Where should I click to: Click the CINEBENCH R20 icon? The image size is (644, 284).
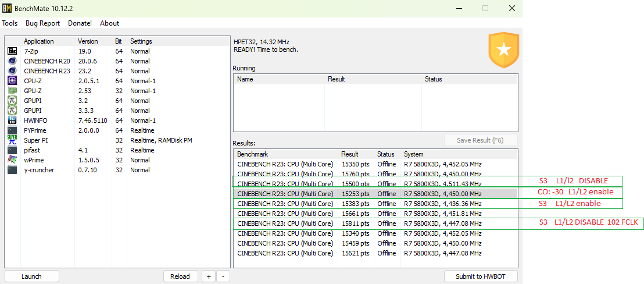pos(12,61)
